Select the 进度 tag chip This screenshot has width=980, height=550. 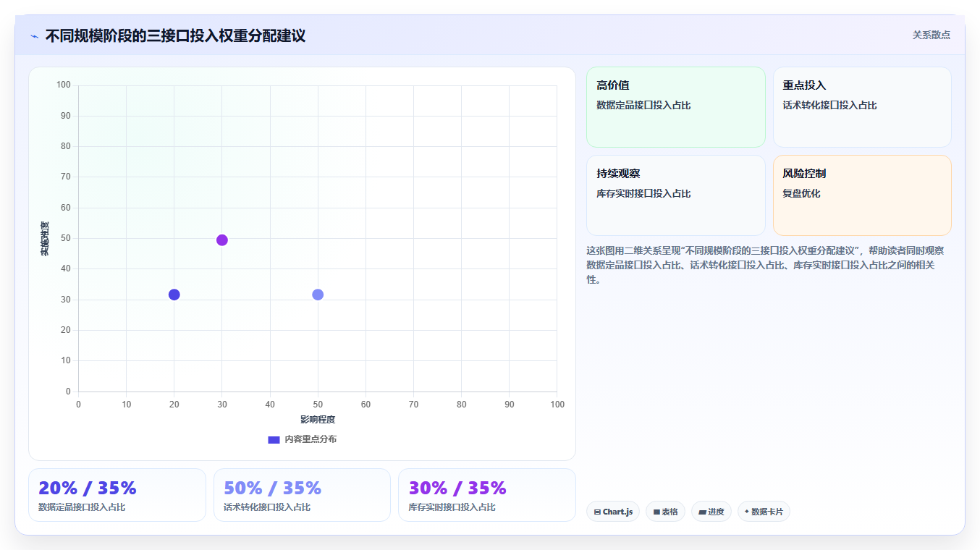tap(711, 512)
